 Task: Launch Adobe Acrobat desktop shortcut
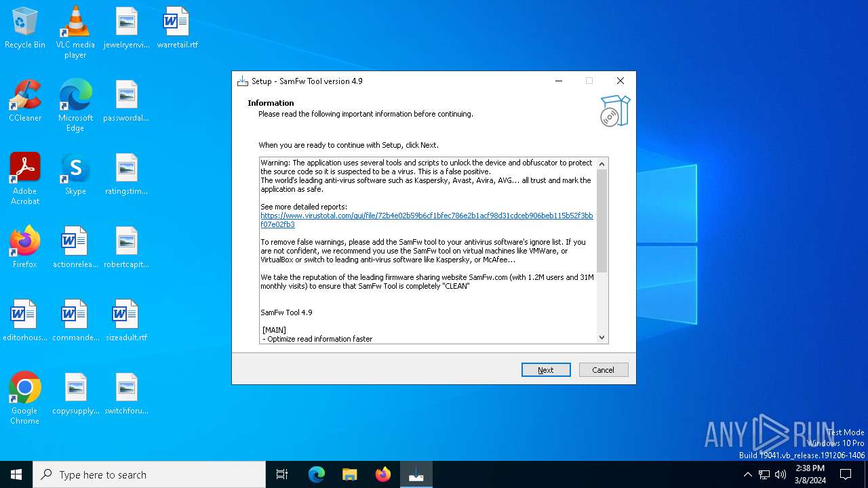click(x=25, y=179)
